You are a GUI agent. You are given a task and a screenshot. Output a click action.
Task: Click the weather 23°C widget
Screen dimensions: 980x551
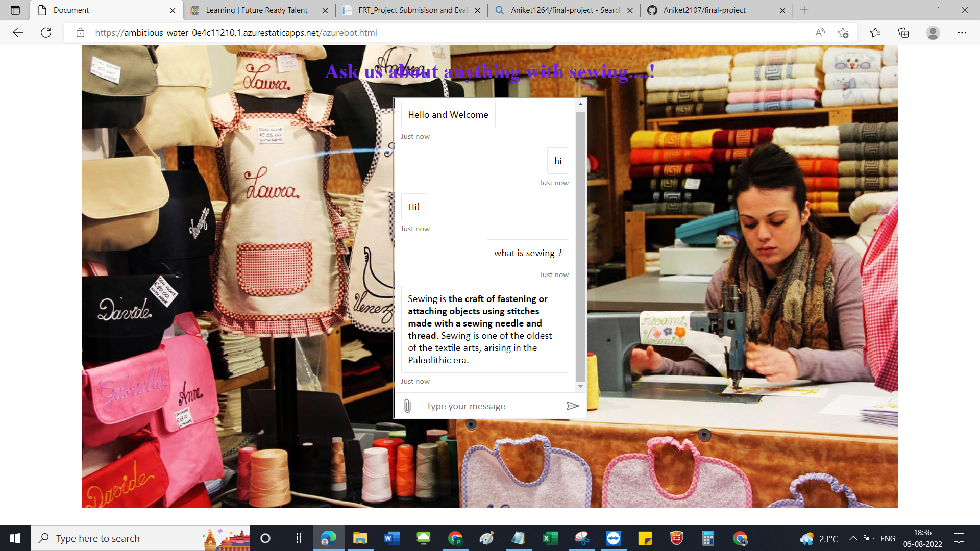click(x=819, y=538)
